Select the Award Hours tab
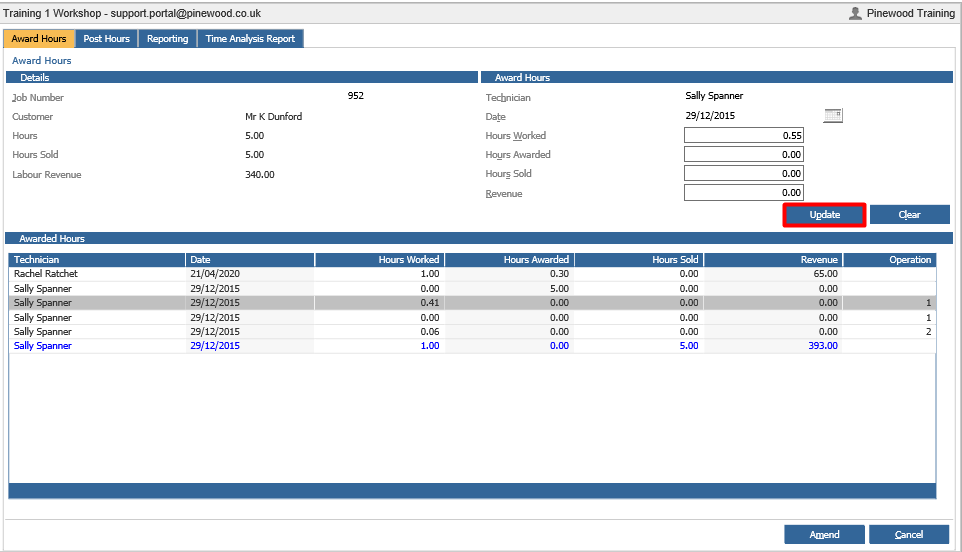Viewport: 962px width, 552px height. click(39, 39)
